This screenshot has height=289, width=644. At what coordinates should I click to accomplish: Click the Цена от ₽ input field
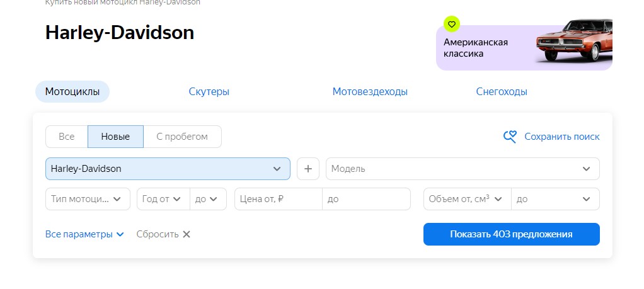279,199
